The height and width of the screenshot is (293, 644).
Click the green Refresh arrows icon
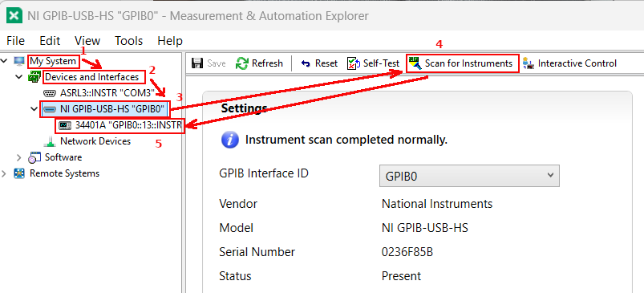point(242,63)
